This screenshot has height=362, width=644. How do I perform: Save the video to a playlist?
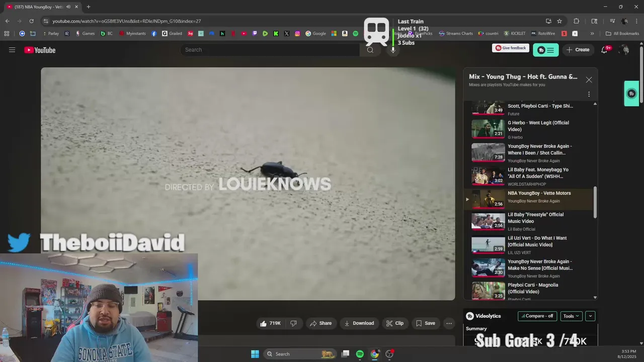click(x=425, y=323)
